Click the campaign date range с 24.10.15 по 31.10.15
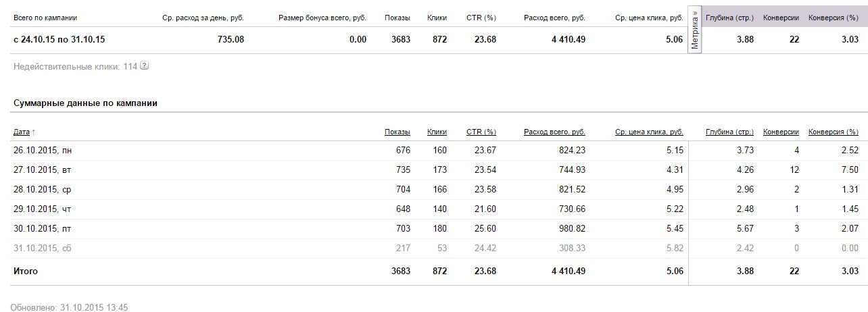868x312 pixels. (59, 40)
